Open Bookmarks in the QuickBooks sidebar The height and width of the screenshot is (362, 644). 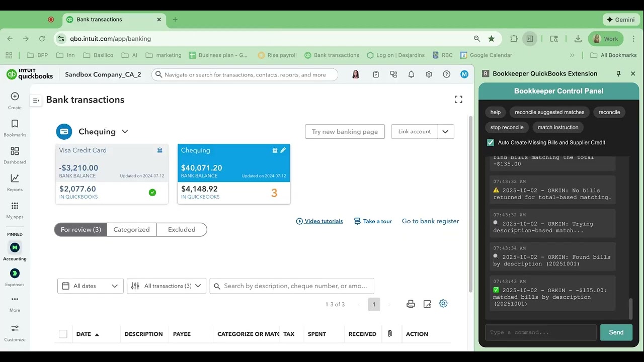click(x=15, y=128)
